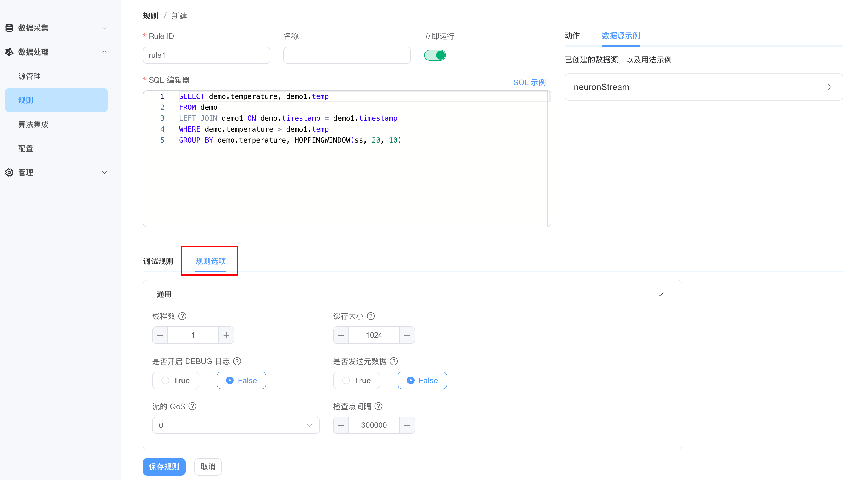The width and height of the screenshot is (868, 480).
Task: Click the 缓存大小 help question icon
Action: [371, 316]
